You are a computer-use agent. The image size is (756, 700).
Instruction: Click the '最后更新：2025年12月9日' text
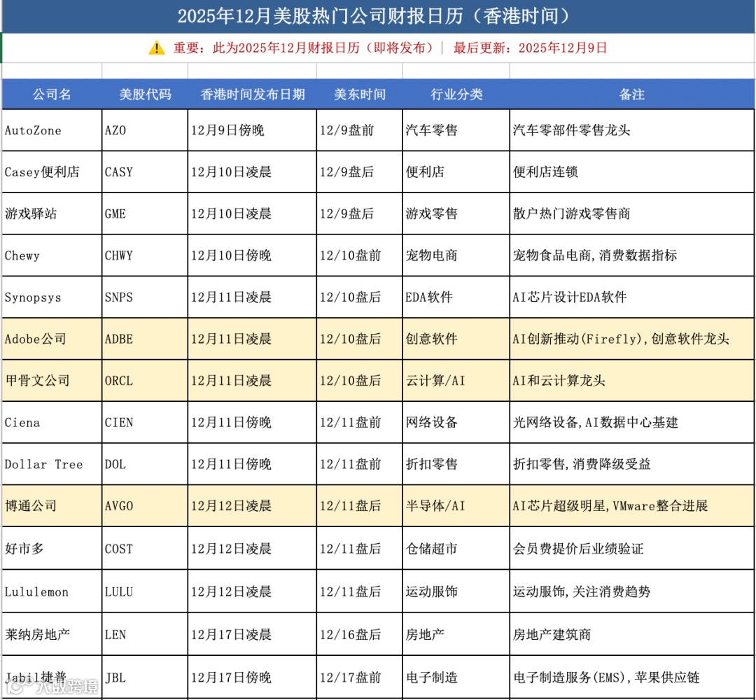click(530, 48)
